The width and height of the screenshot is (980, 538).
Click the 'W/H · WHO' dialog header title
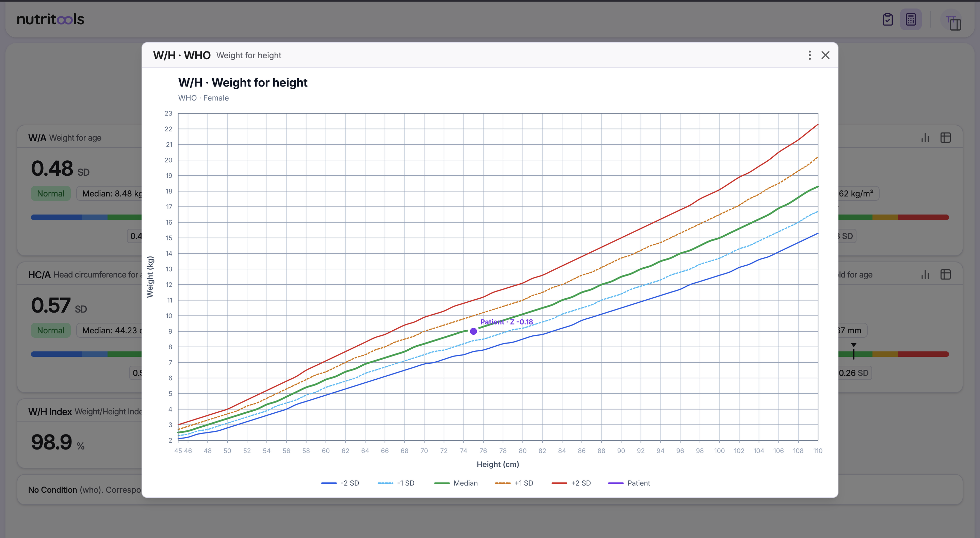pos(182,56)
